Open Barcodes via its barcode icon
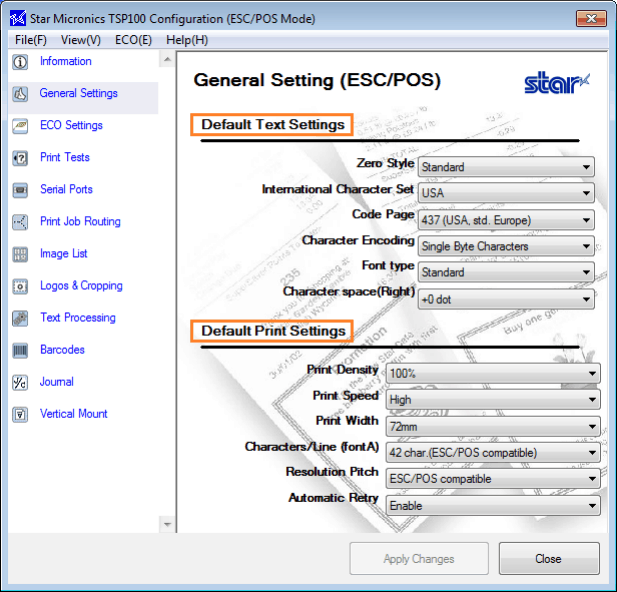Image resolution: width=617 pixels, height=592 pixels. coord(19,350)
